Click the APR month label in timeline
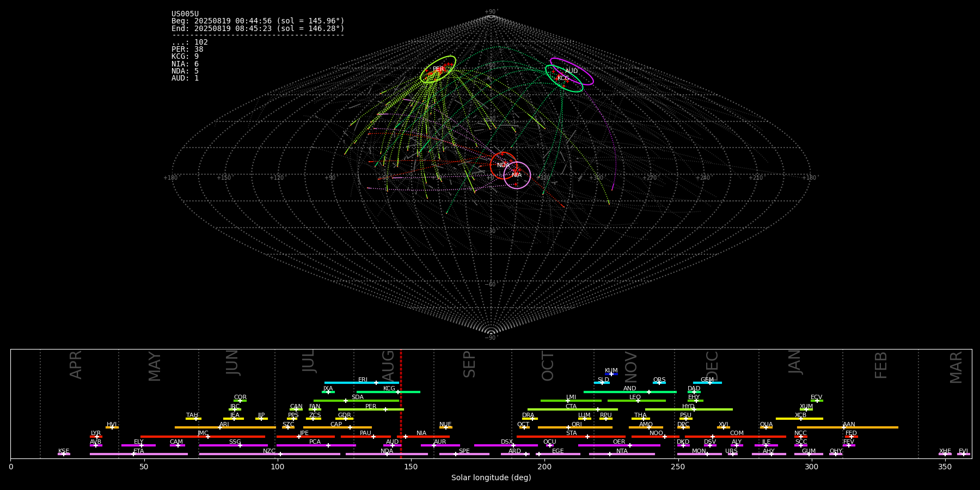The height and width of the screenshot is (490, 980). 76,365
